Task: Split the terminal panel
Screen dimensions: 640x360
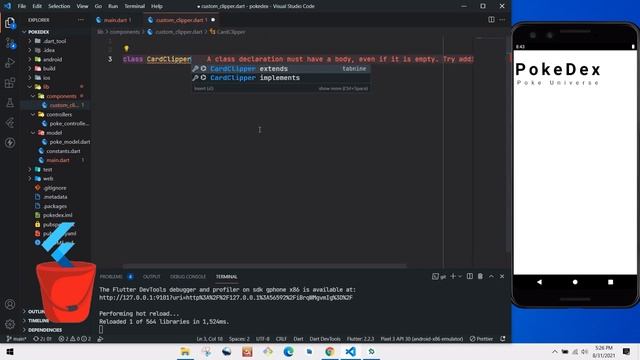Action: click(x=470, y=276)
